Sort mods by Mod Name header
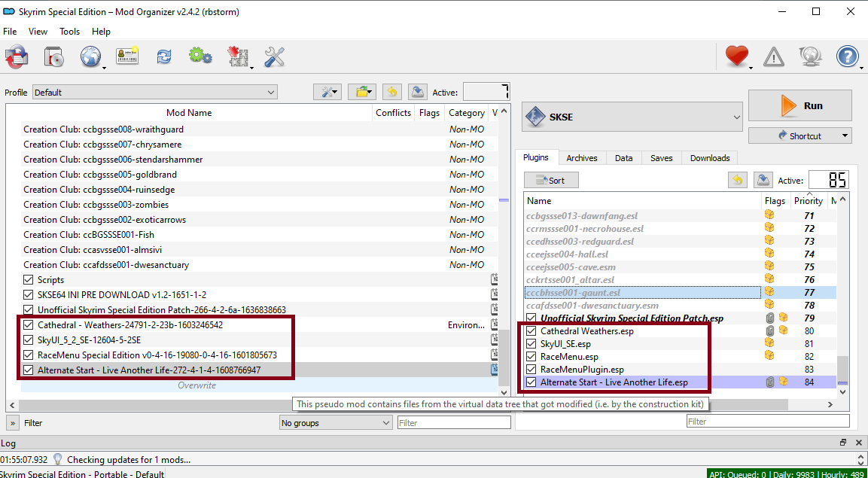The height and width of the screenshot is (478, 868). tap(189, 113)
